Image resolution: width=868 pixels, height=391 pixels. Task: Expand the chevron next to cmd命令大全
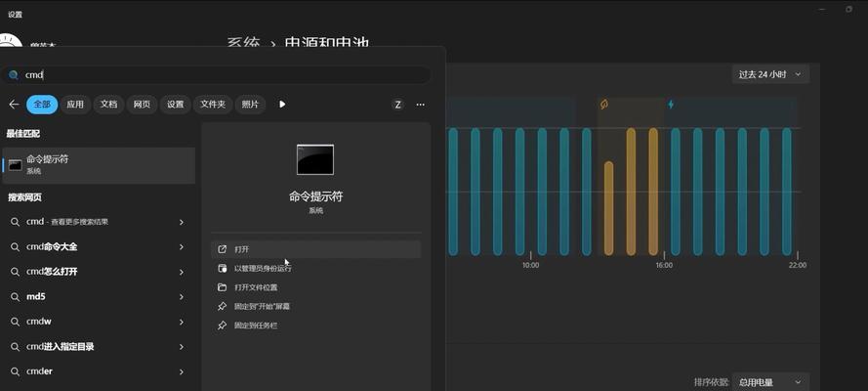(181, 247)
